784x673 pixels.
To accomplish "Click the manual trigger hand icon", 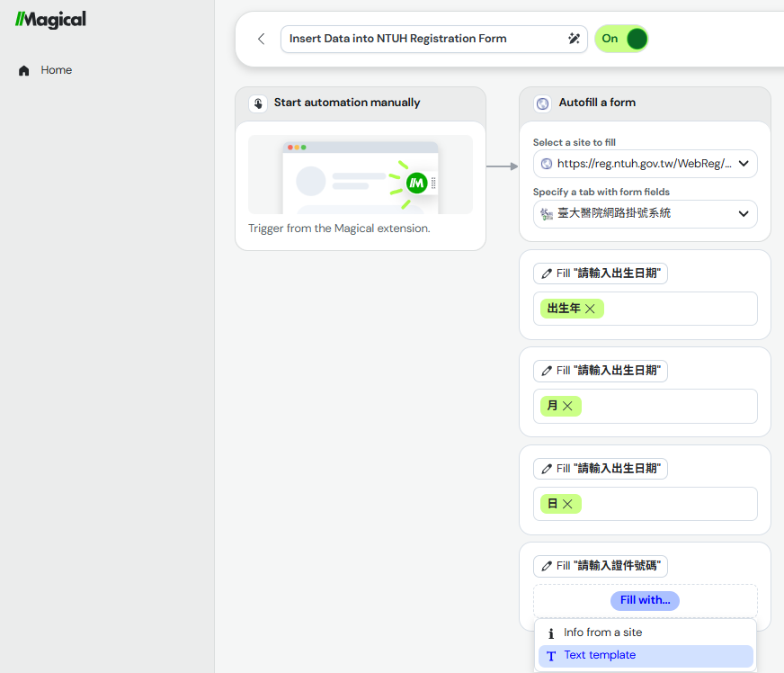I will [258, 103].
